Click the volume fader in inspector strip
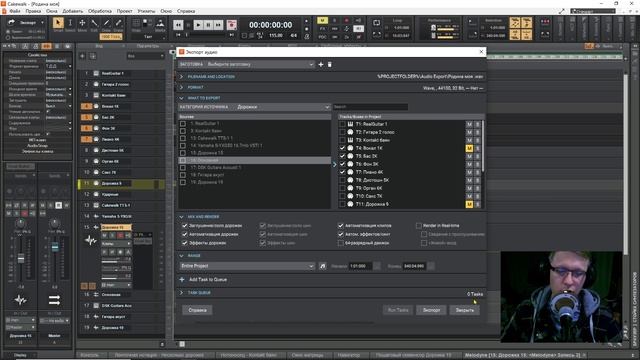This screenshot has width=640, height=360. [x=20, y=259]
